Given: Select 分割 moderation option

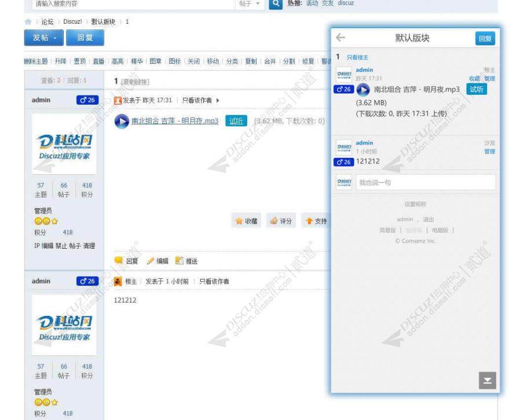Looking at the screenshot, I should tap(289, 61).
